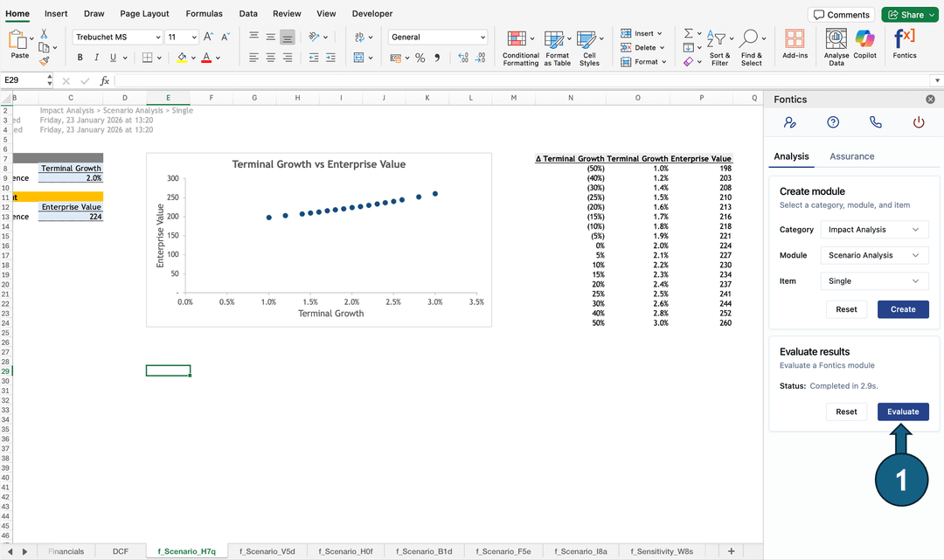Open the Category dropdown showing Impact Analysis
The width and height of the screenshot is (944, 560).
[x=874, y=229]
